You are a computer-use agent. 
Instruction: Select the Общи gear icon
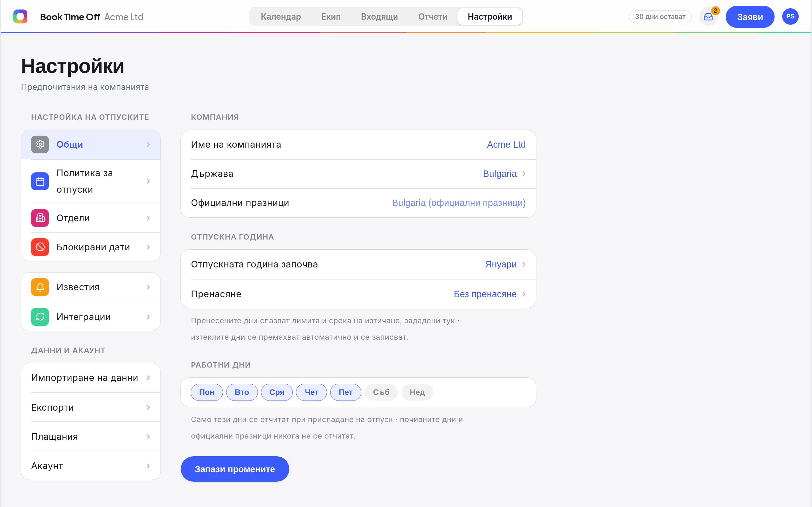point(40,144)
